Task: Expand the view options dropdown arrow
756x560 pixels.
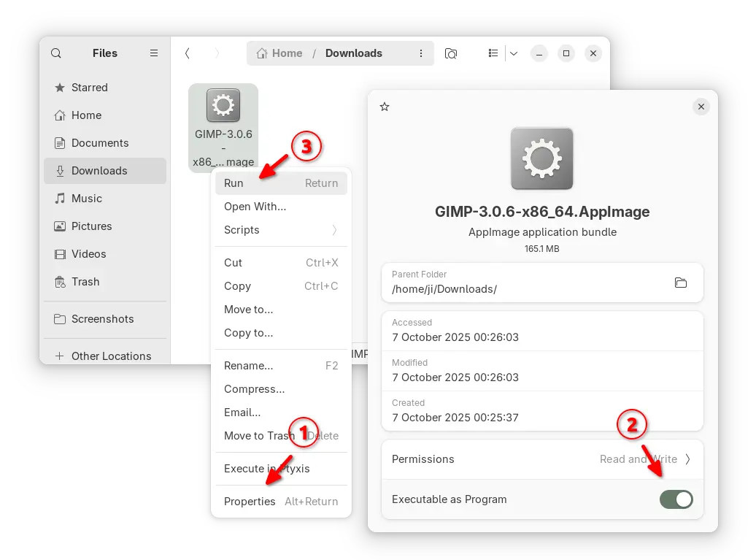Action: (x=514, y=53)
